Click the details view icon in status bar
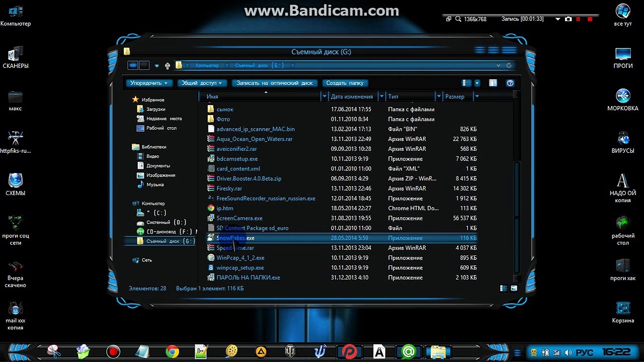The image size is (644, 362). click(x=504, y=289)
